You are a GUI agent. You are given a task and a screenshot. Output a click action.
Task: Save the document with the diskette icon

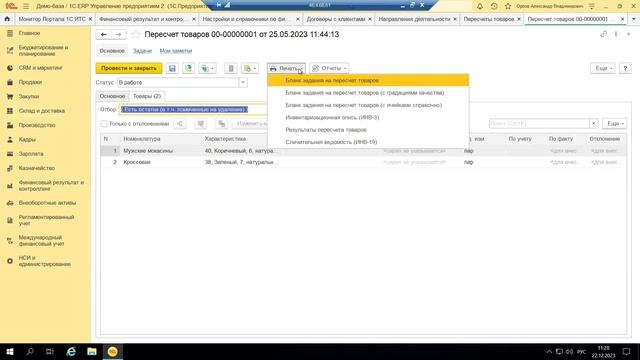[x=172, y=68]
